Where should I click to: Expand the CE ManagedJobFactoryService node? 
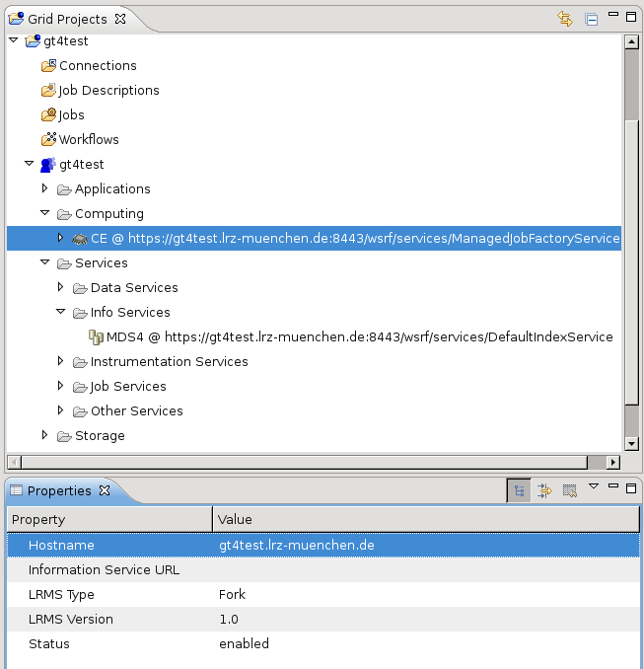pos(60,237)
